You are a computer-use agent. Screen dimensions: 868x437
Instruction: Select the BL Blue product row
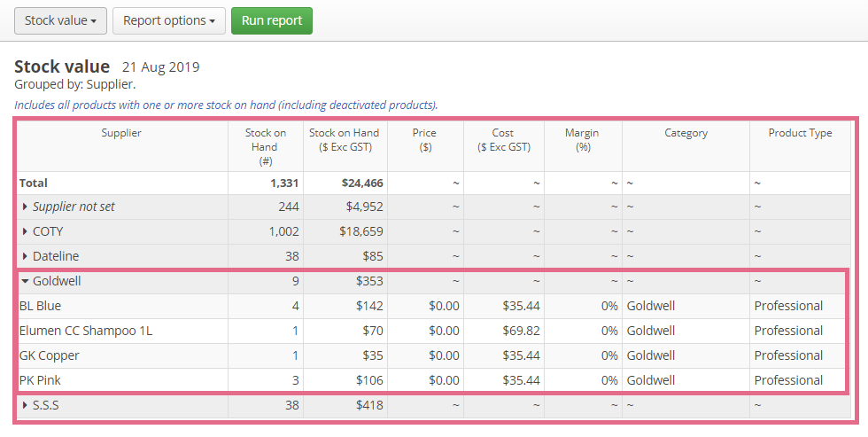point(433,307)
